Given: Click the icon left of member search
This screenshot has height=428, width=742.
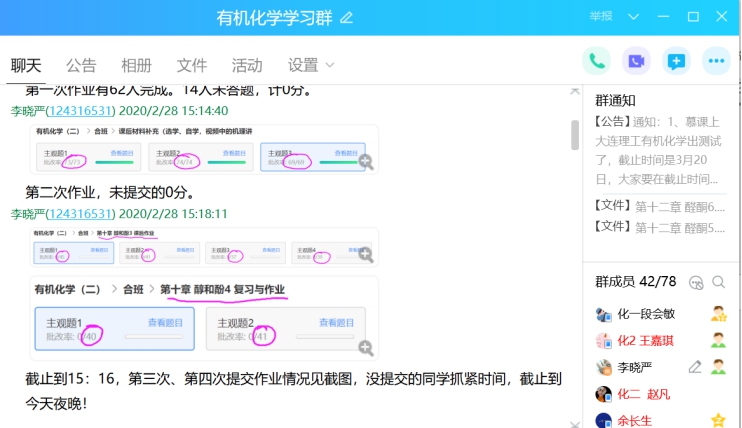Looking at the screenshot, I should 696,283.
